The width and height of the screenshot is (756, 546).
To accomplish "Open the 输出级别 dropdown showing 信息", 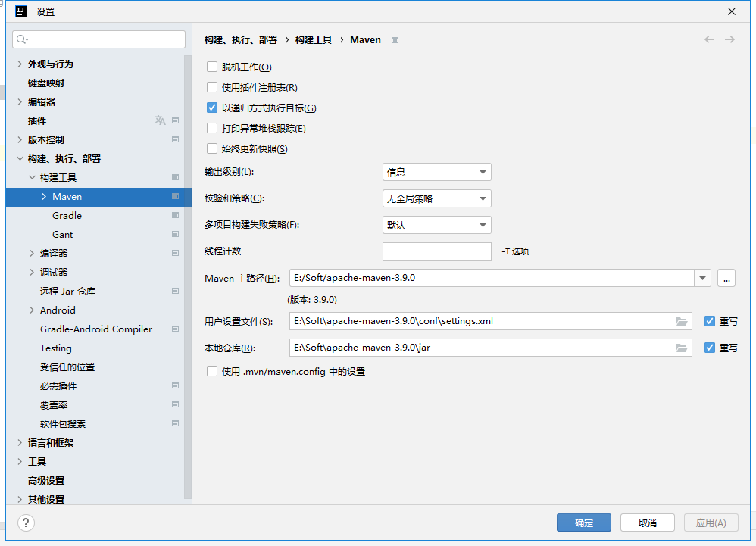I will [x=437, y=172].
